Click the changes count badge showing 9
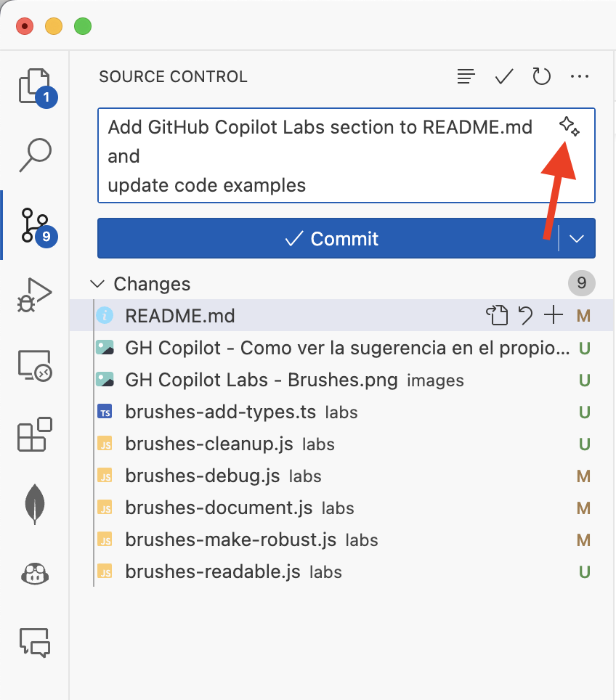Image resolution: width=616 pixels, height=700 pixels. click(582, 282)
